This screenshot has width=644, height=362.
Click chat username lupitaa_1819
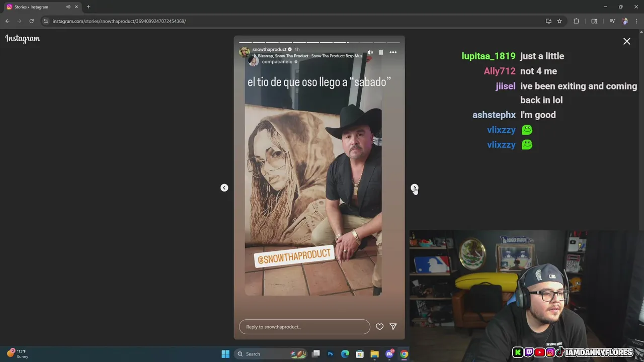[489, 56]
